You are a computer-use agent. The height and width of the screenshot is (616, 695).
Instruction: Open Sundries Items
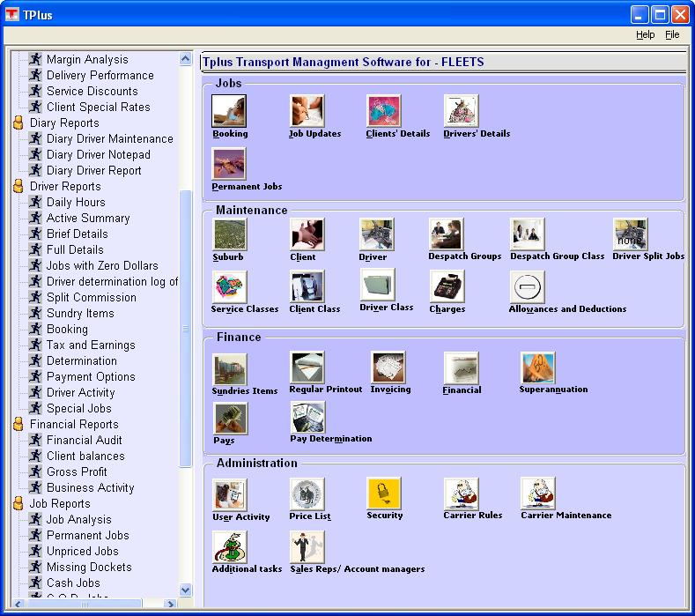click(x=230, y=369)
